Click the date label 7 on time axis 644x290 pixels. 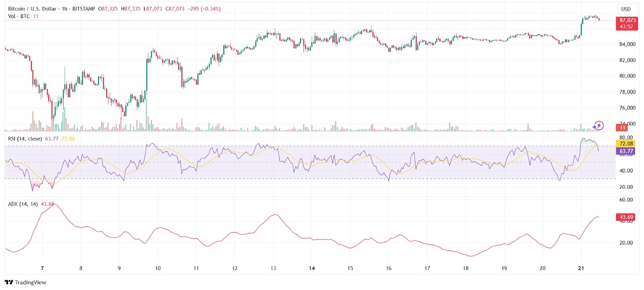[42, 268]
